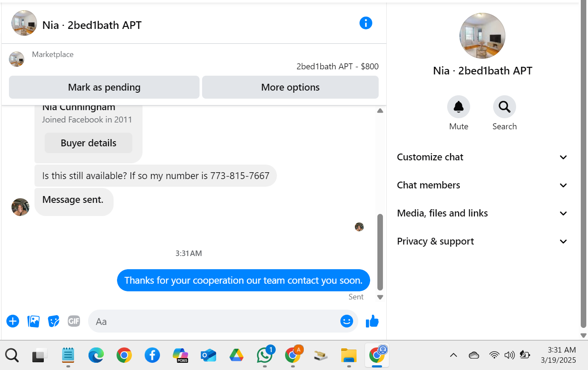Expand Customize chat section
Viewport: 588px width, 370px height.
click(x=482, y=157)
